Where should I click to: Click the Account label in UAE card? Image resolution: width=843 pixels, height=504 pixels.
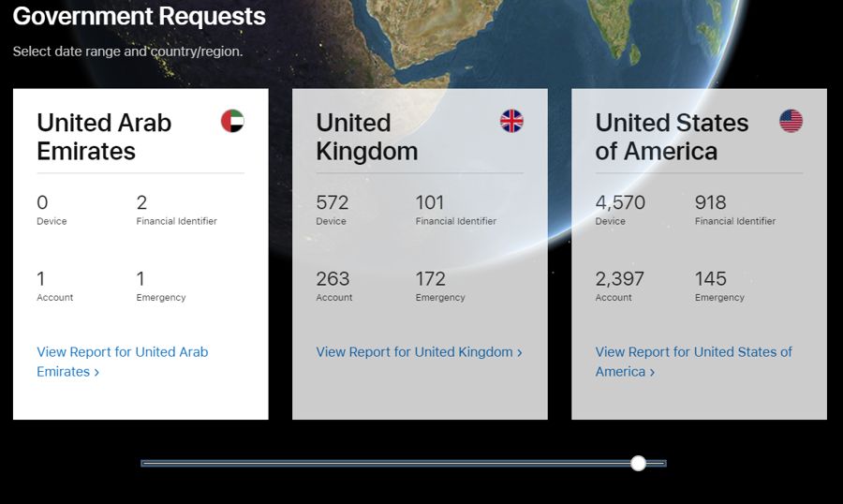pos(55,298)
